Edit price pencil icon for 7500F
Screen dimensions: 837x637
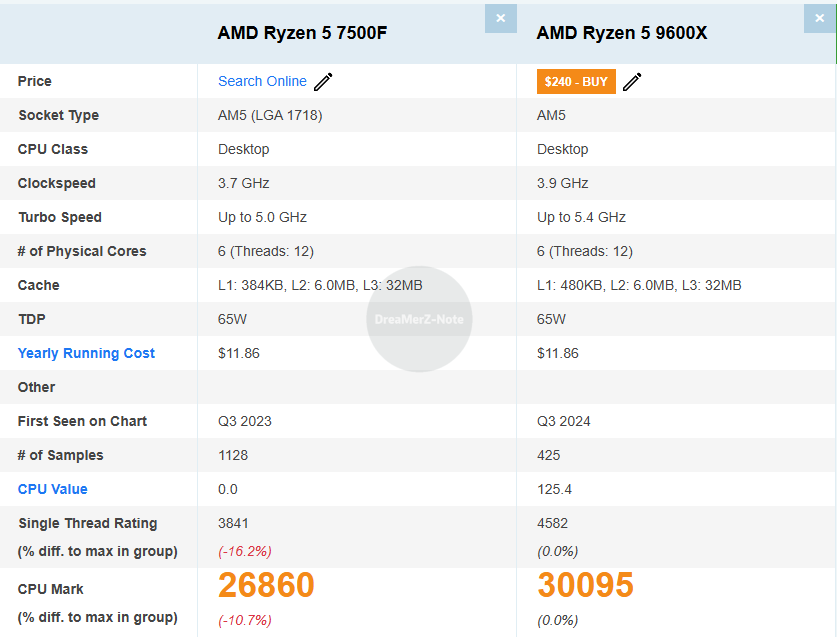click(x=323, y=82)
